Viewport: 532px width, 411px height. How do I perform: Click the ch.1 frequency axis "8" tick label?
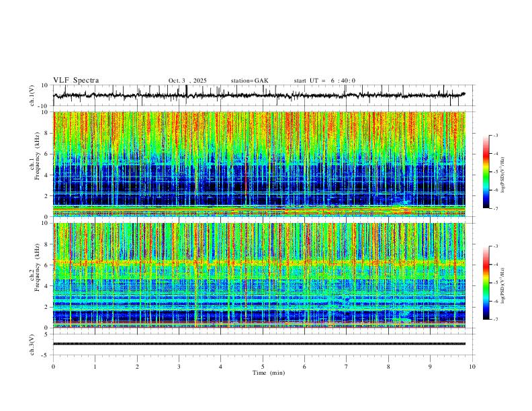point(47,133)
